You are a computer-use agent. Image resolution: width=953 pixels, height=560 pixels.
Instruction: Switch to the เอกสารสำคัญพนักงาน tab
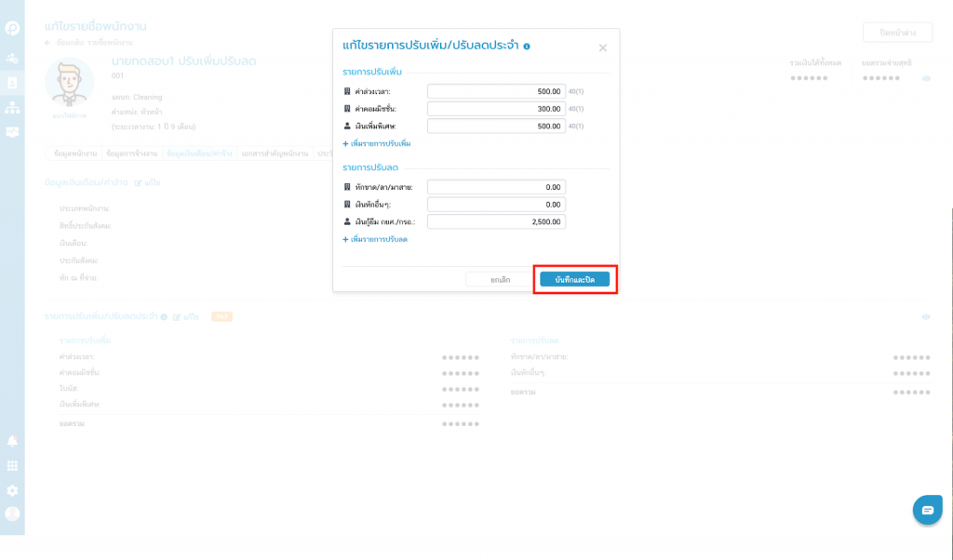point(276,153)
